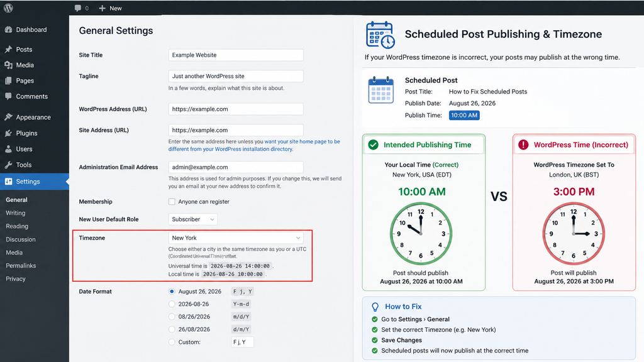
Task: Click the Tagline field
Action: click(236, 76)
